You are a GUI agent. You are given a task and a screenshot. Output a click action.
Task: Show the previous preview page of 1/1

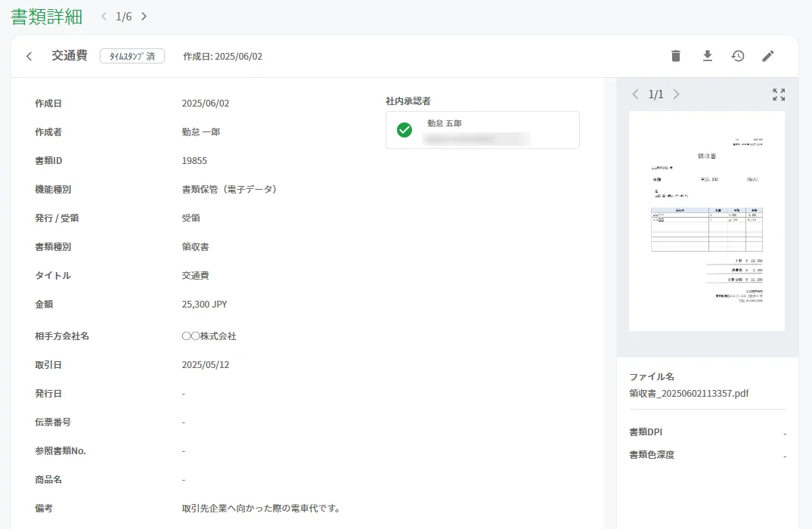(635, 94)
